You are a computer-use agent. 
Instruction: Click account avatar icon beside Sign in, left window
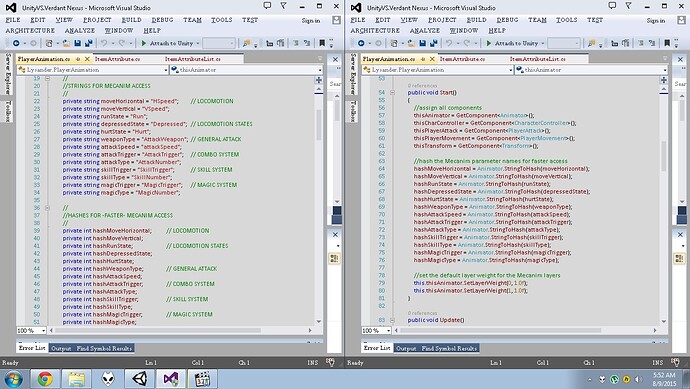336,20
